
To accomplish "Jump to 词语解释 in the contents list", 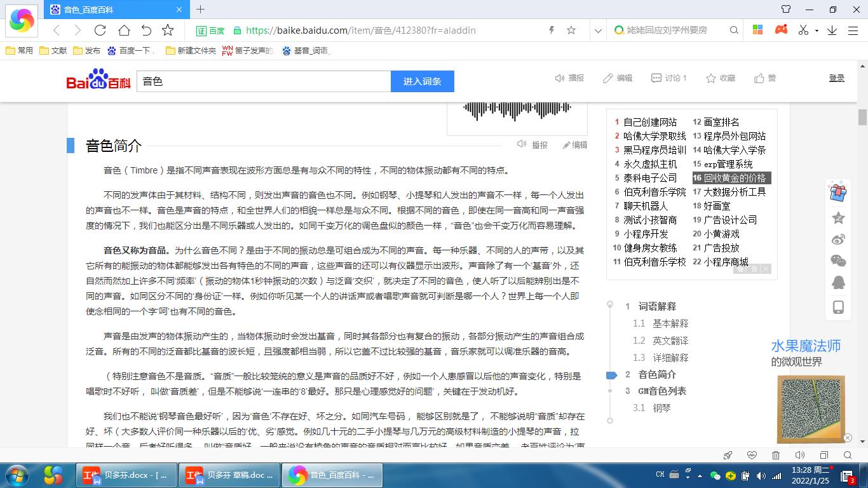I will (x=657, y=306).
